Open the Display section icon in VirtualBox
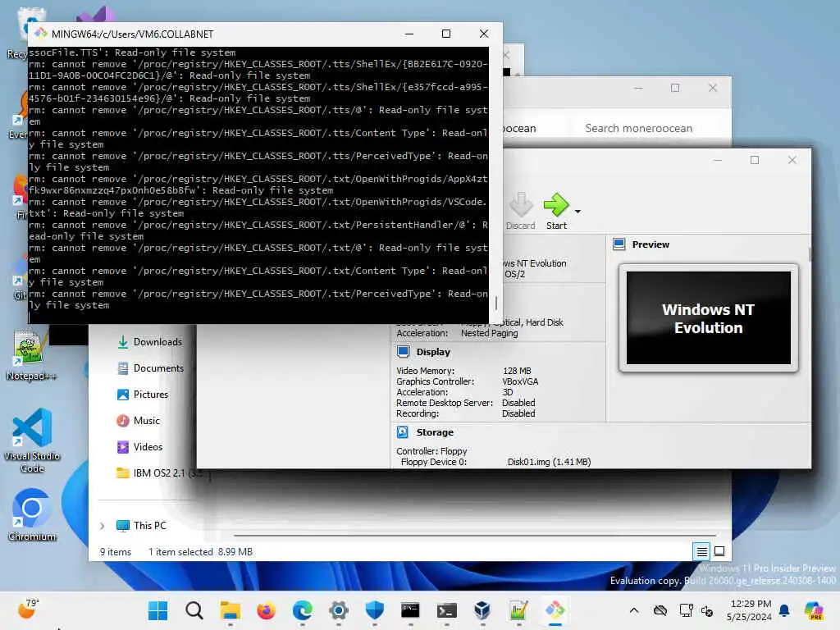Viewport: 840px width, 630px height. point(403,352)
